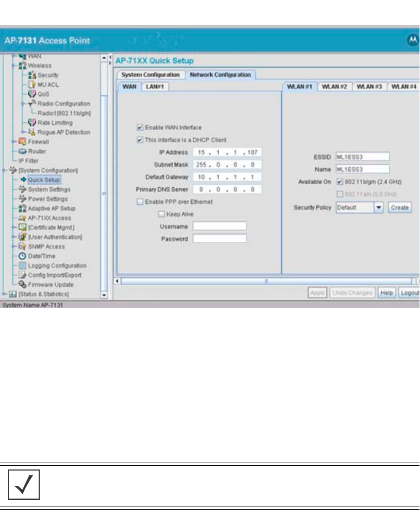This screenshot has width=420, height=524.
Task: Click the Security icon under Wireless
Action: pyautogui.click(x=32, y=75)
